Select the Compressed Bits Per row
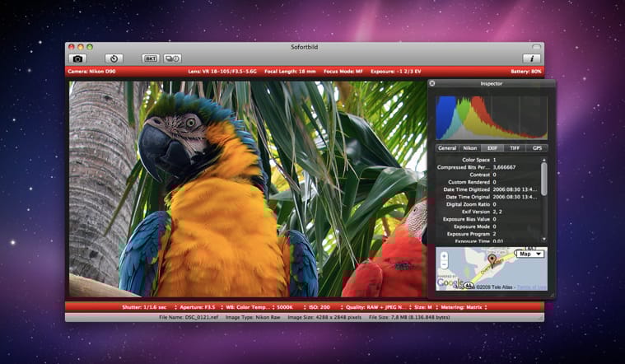This screenshot has width=625, height=364. tap(488, 167)
